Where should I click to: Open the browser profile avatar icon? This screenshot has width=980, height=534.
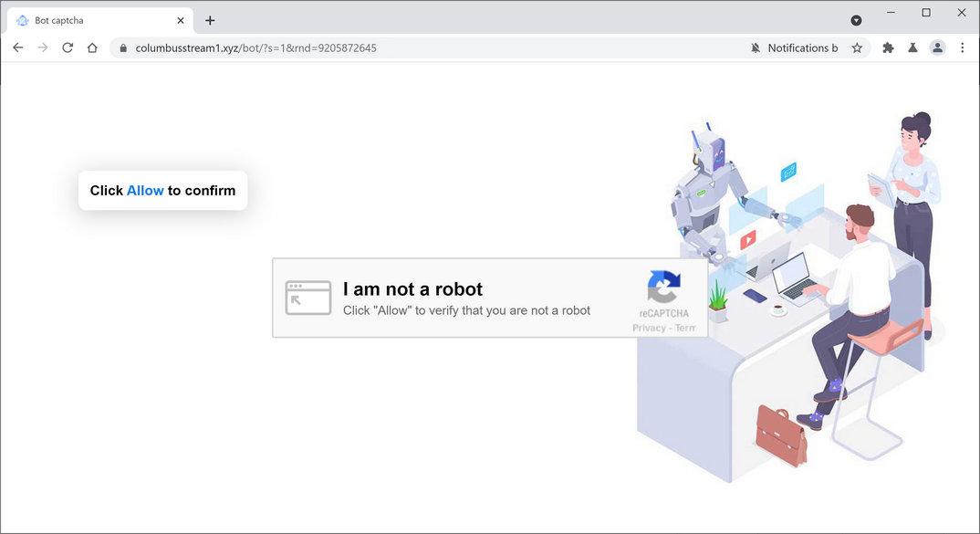(x=937, y=47)
